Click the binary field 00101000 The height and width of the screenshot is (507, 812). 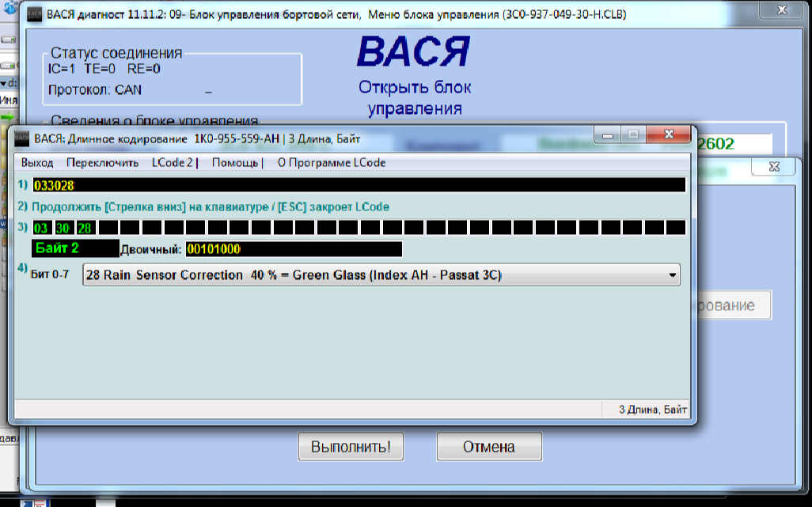(294, 249)
